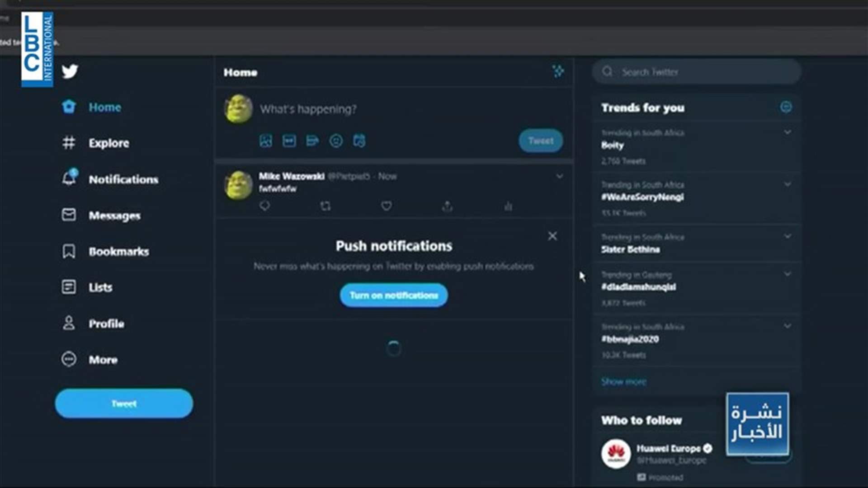Image resolution: width=868 pixels, height=488 pixels.
Task: Click Turn on notifications button
Action: (x=394, y=295)
